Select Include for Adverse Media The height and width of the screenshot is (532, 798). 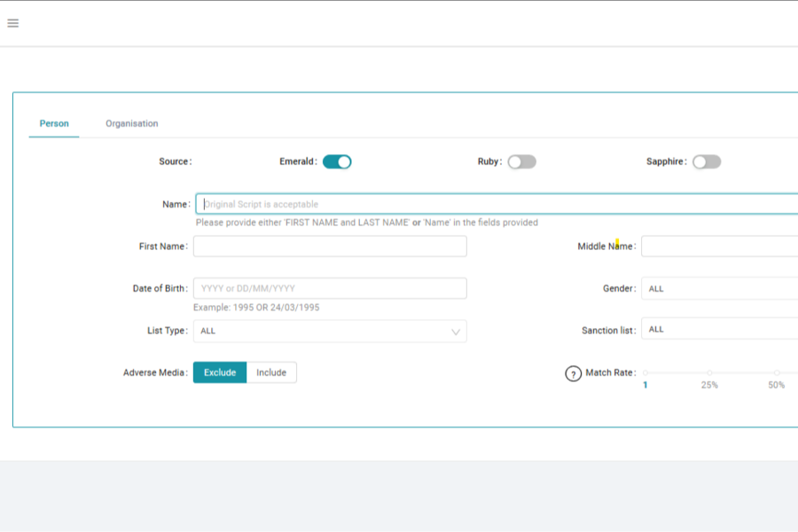tap(270, 372)
